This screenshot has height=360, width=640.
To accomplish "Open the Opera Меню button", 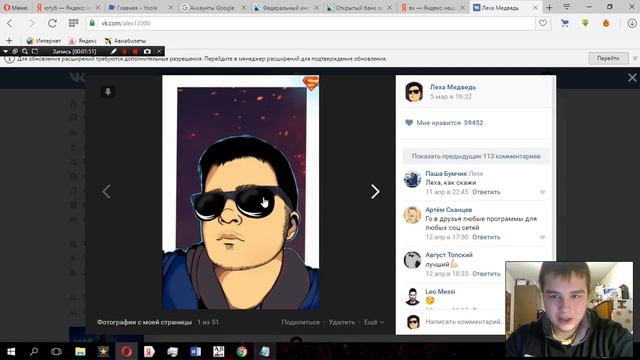I will click(x=15, y=7).
